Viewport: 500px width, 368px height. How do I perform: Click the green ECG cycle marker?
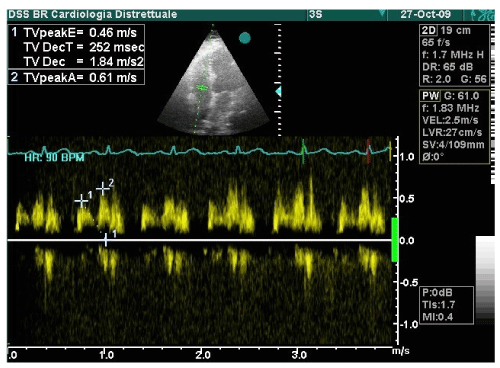coord(303,152)
